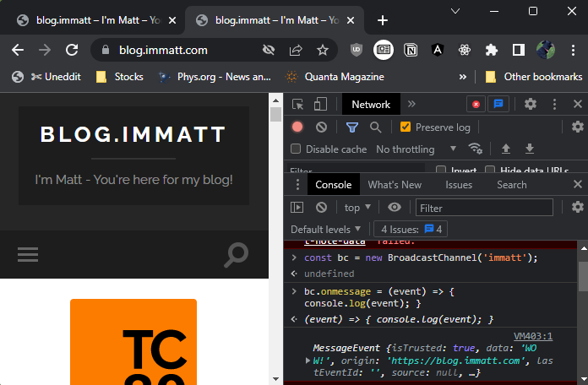Click the 4 Issues button
The width and height of the screenshot is (588, 385).
click(x=412, y=229)
